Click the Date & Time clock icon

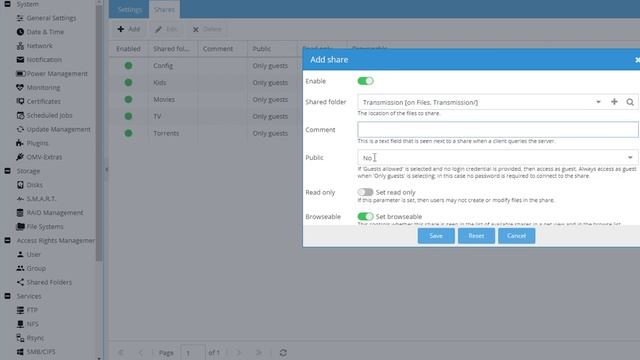click(x=20, y=32)
